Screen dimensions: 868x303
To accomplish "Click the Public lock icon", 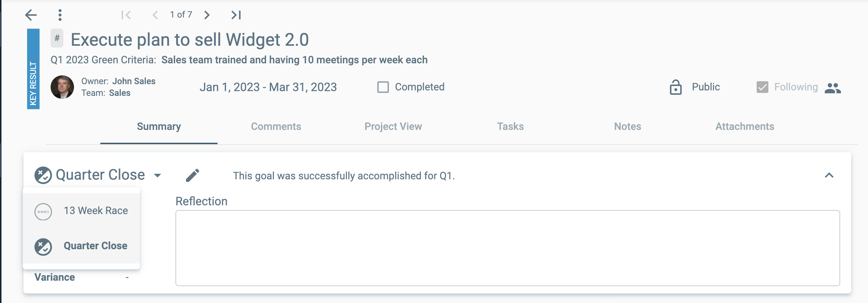I will [x=675, y=87].
